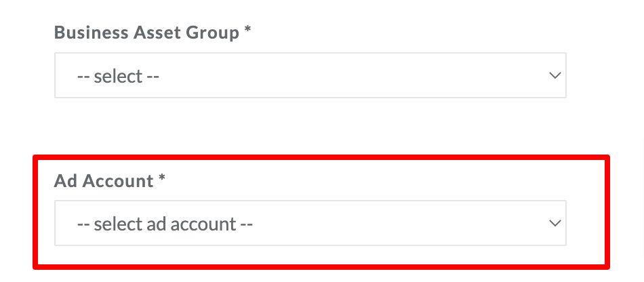Open the Business Asset Group dropdown

[x=310, y=75]
